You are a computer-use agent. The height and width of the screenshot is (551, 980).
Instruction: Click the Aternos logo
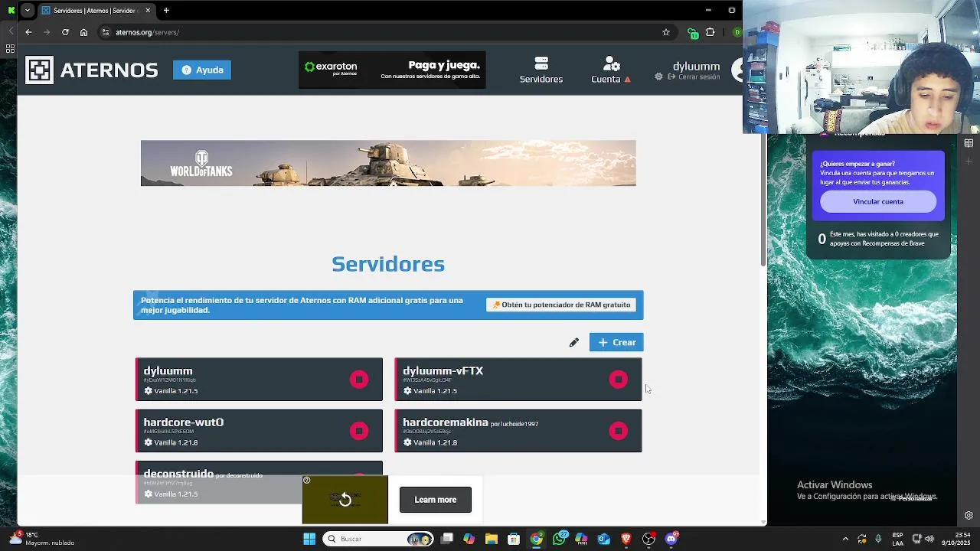pos(92,70)
